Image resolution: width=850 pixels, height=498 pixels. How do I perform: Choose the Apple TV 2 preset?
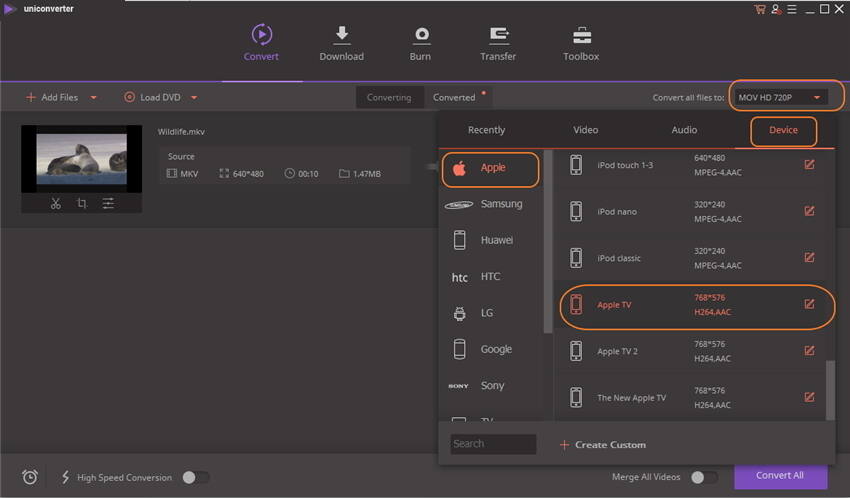tap(691, 351)
